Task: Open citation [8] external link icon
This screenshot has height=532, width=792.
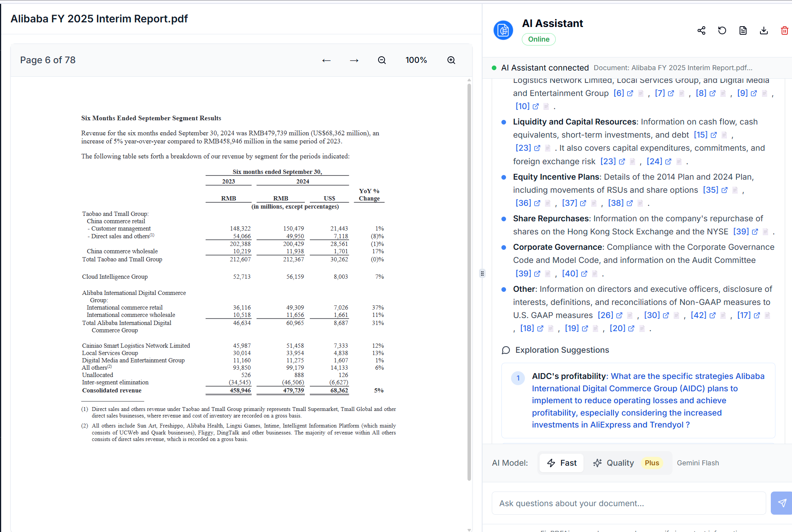Action: (713, 93)
